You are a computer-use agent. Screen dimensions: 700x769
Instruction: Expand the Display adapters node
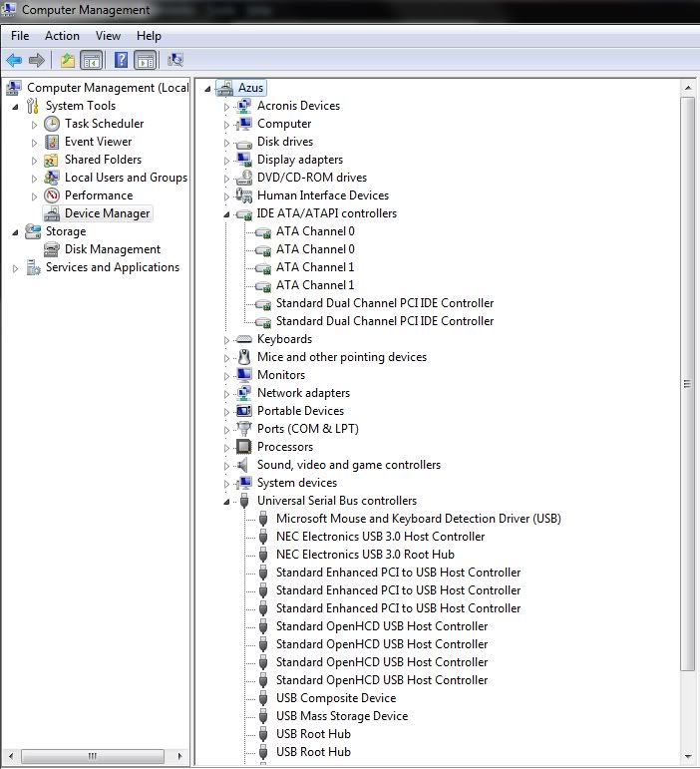point(226,161)
